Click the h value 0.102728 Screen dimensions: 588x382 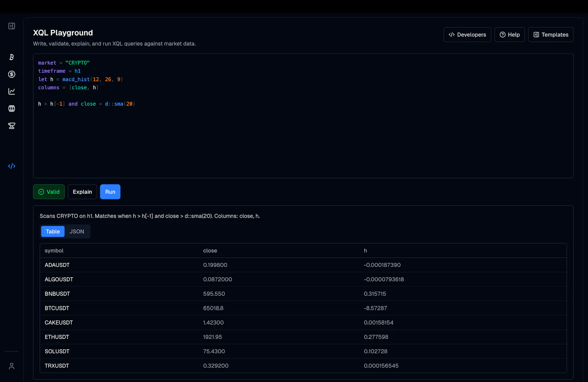[x=376, y=351]
